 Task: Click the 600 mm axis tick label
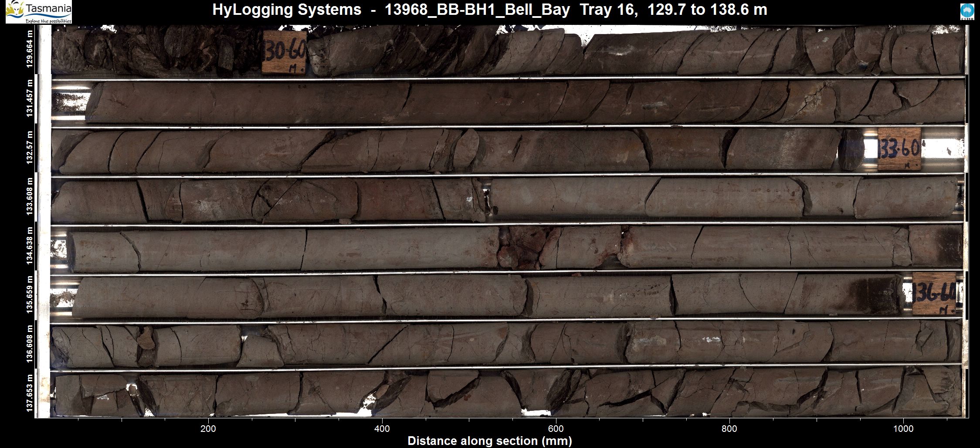(556, 429)
